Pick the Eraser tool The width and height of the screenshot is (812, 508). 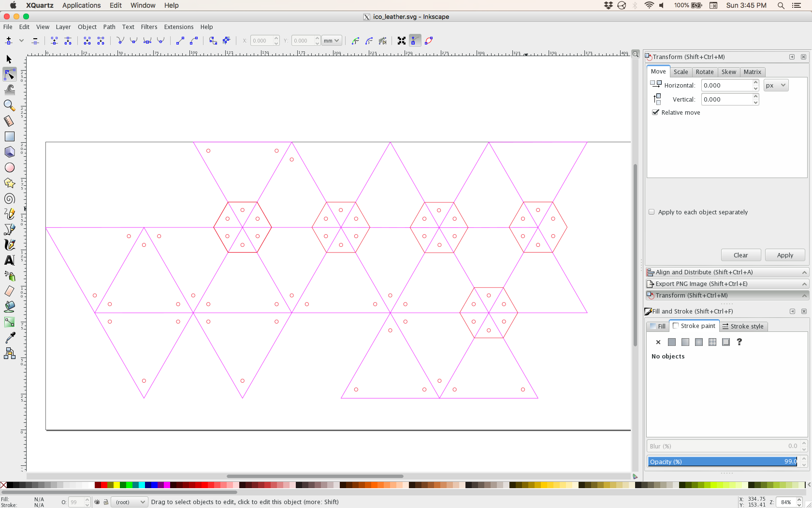pos(9,291)
